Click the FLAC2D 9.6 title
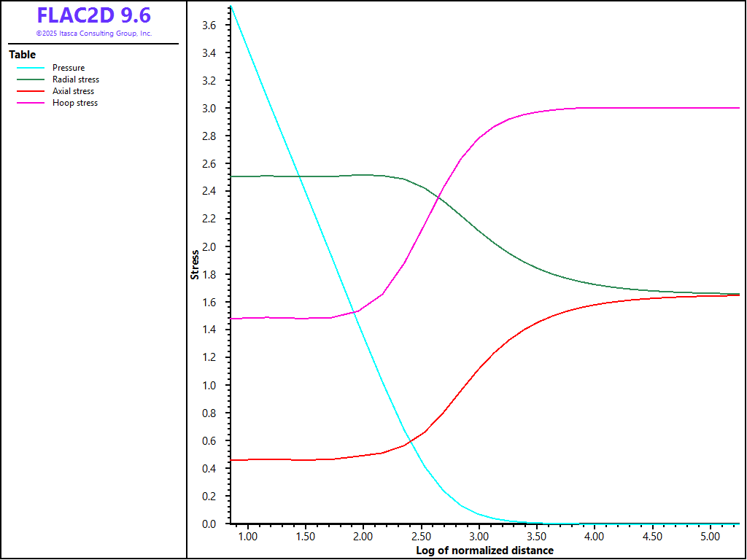Viewport: 747px width, 560px height. coord(94,15)
